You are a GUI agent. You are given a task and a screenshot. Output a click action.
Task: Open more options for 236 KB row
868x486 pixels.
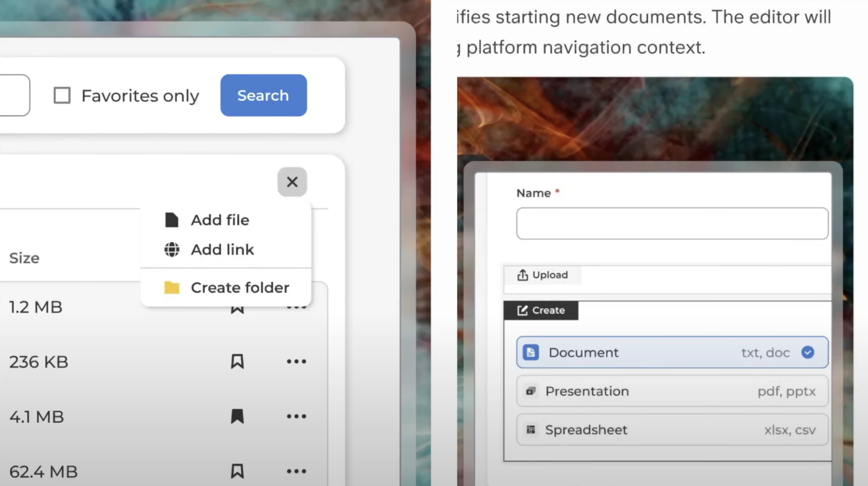click(296, 361)
